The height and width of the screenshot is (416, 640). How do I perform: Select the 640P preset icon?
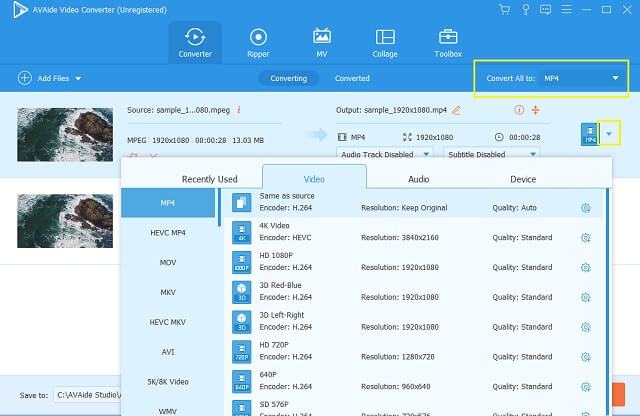click(x=242, y=381)
